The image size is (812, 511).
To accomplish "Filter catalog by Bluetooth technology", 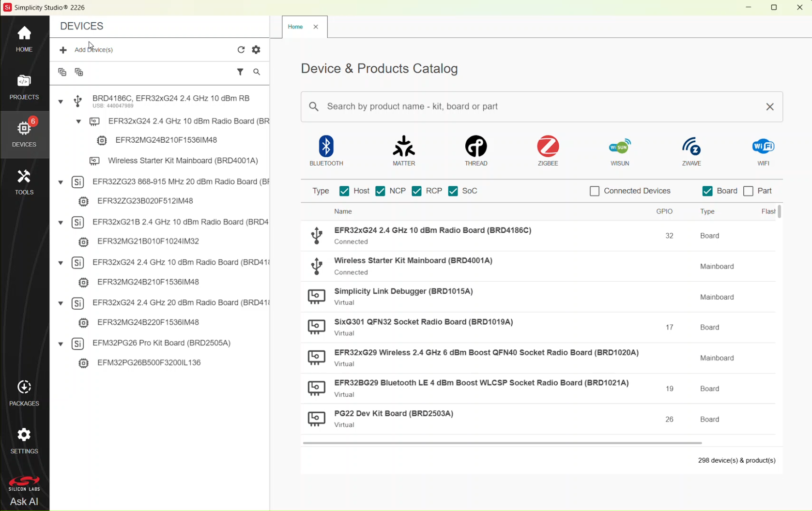I will tap(326, 151).
